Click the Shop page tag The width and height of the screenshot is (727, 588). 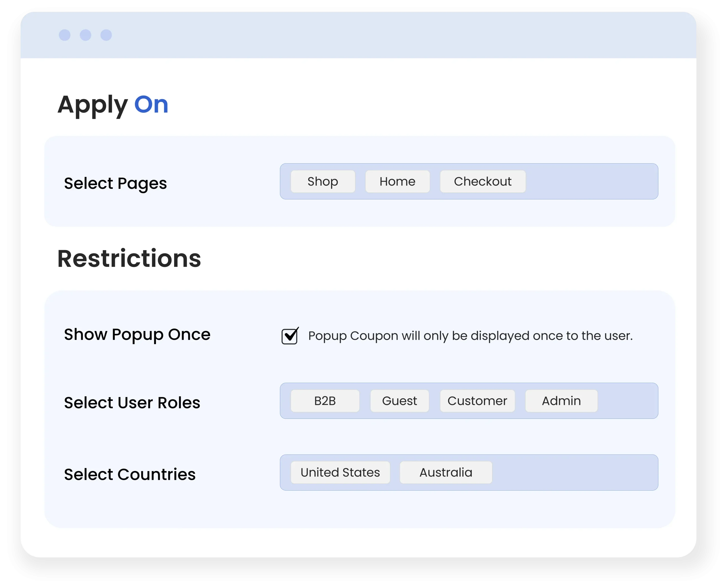[x=323, y=181]
